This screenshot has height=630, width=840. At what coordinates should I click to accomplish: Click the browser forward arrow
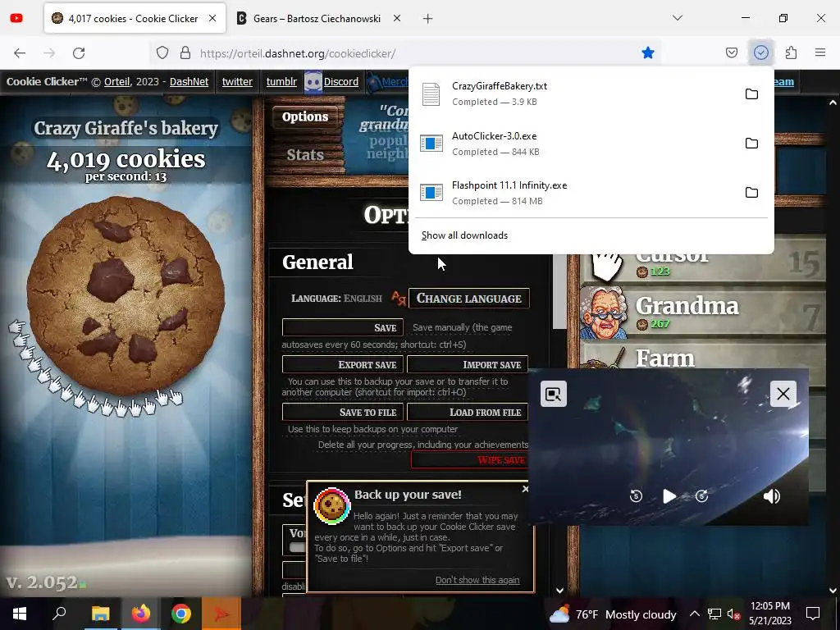pos(49,52)
